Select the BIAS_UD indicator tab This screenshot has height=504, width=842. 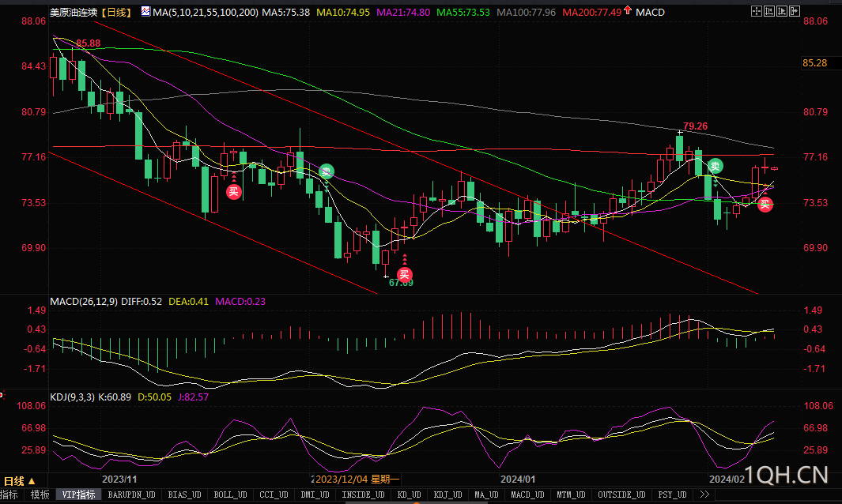pyautogui.click(x=184, y=495)
